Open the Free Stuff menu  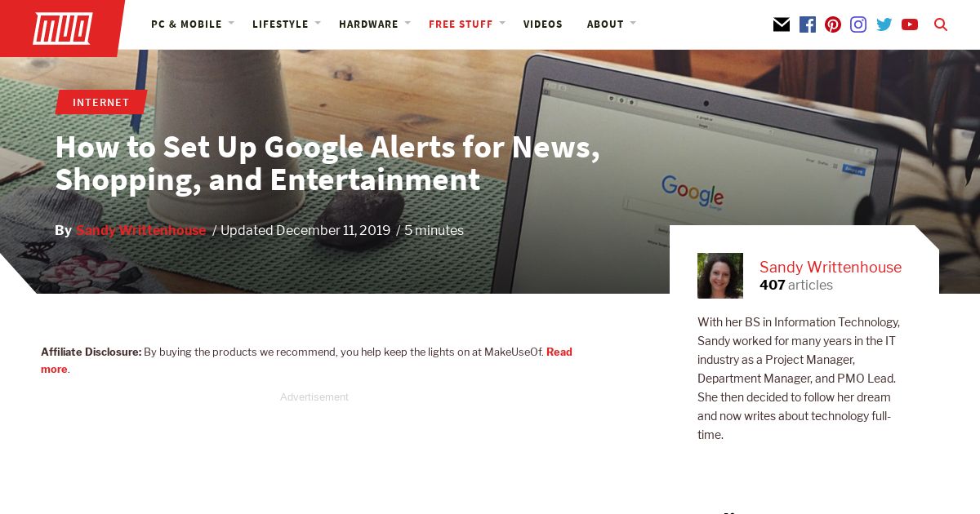(x=461, y=24)
